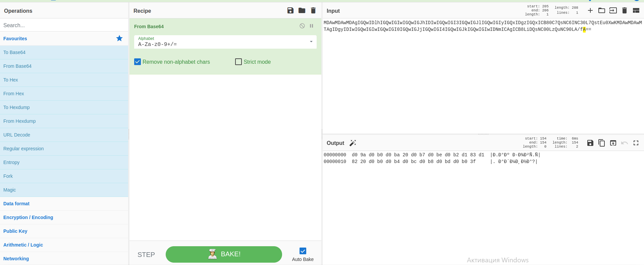Focus the operations Search field

(64, 25)
